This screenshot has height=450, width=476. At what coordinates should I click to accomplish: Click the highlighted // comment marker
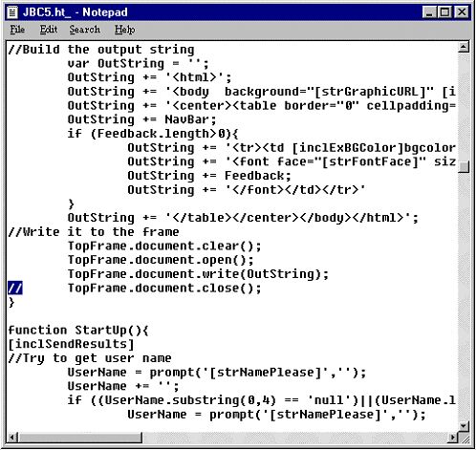(15, 289)
